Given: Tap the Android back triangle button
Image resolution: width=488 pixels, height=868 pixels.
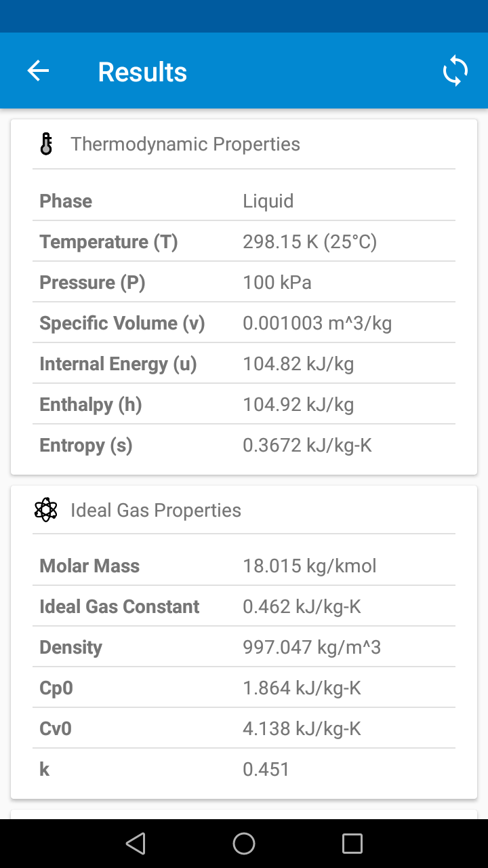Looking at the screenshot, I should pyautogui.click(x=136, y=844).
